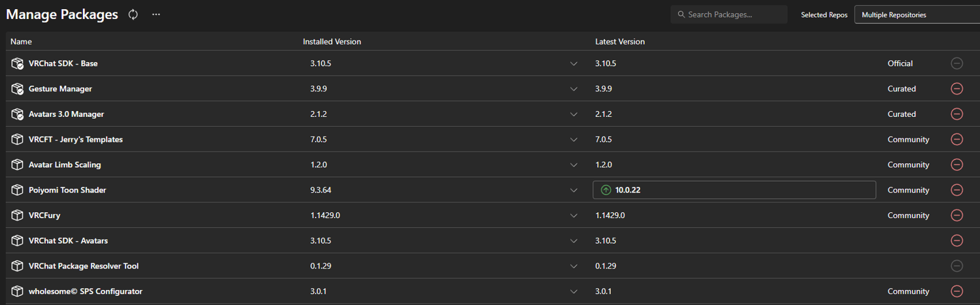Remove the VRCFury package
The image size is (980, 305).
[x=956, y=216]
